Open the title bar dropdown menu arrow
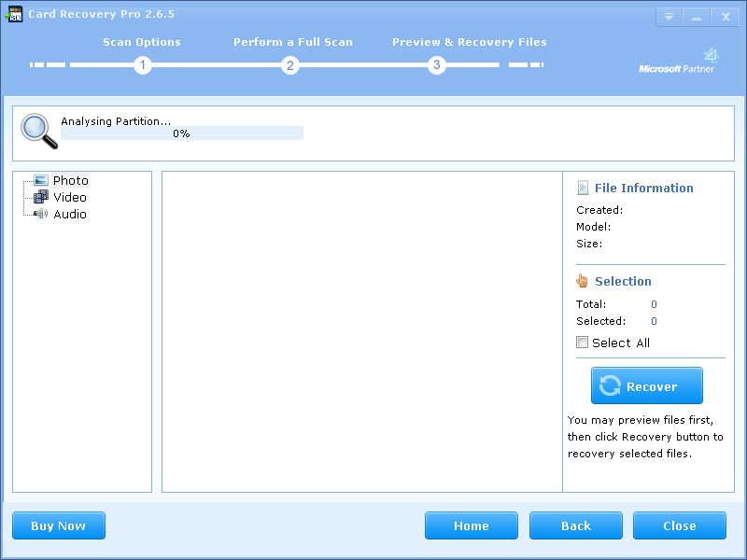The width and height of the screenshot is (747, 560). coord(669,17)
